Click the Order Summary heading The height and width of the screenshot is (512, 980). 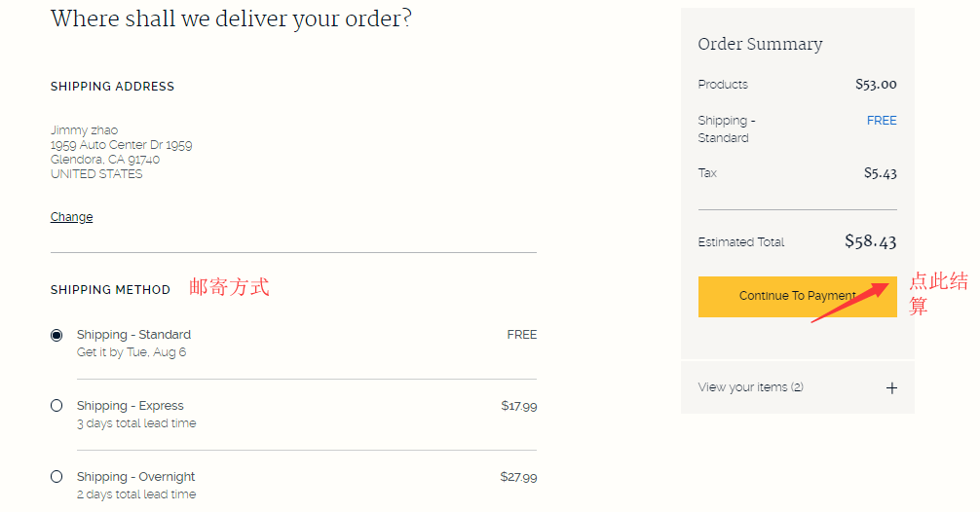click(760, 45)
